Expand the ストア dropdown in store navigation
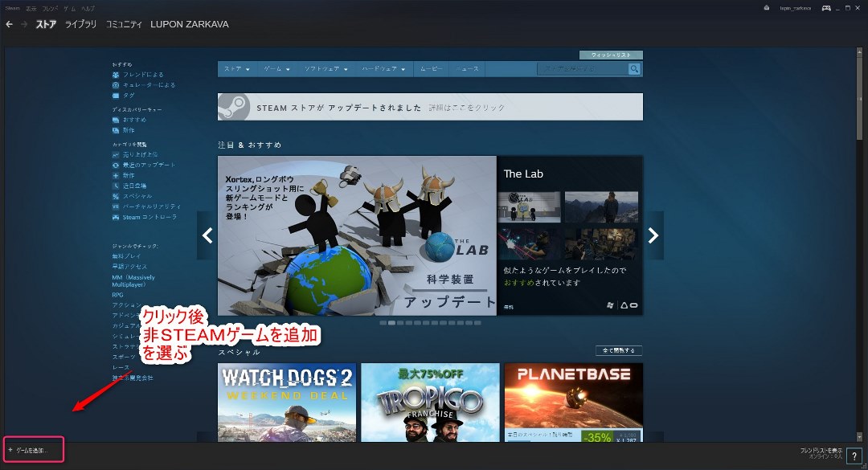Screen dimensions: 868x470 tap(236, 68)
